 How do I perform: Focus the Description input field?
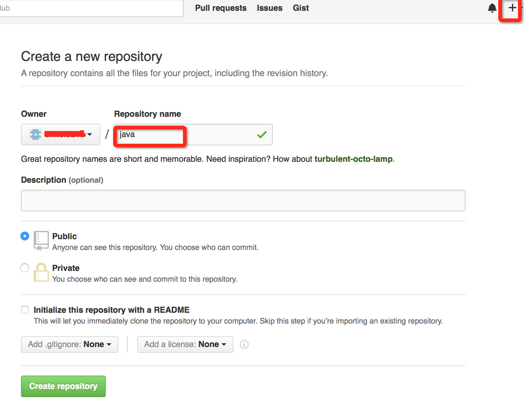(243, 200)
